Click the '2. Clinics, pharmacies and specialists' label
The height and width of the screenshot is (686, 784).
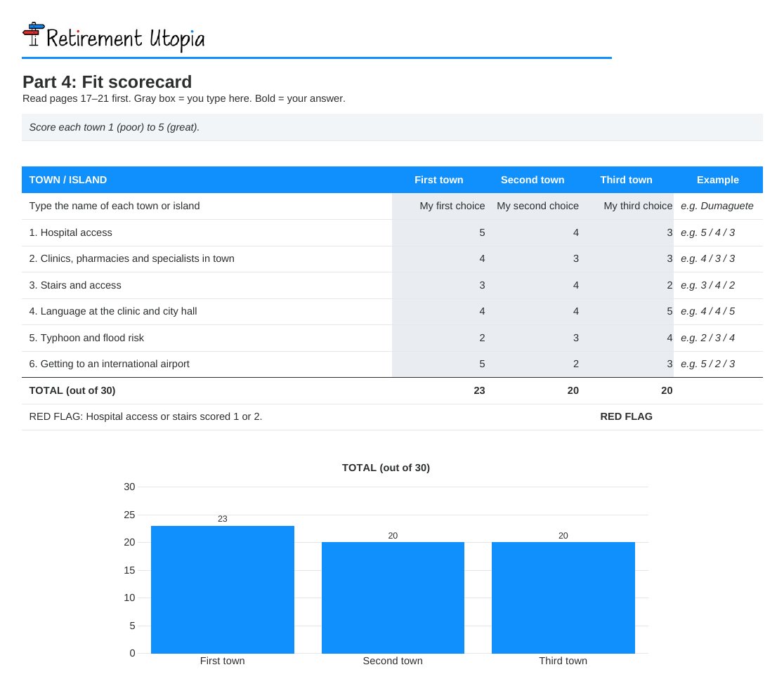click(x=131, y=259)
